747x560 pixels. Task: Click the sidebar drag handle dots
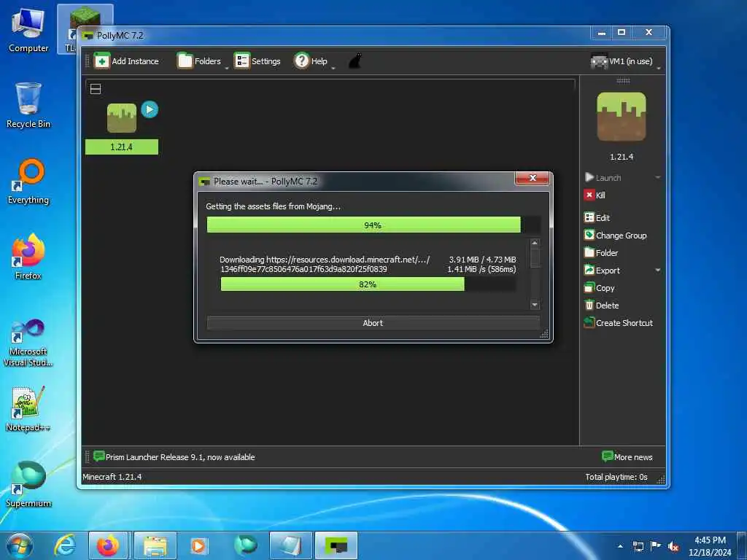(x=623, y=81)
